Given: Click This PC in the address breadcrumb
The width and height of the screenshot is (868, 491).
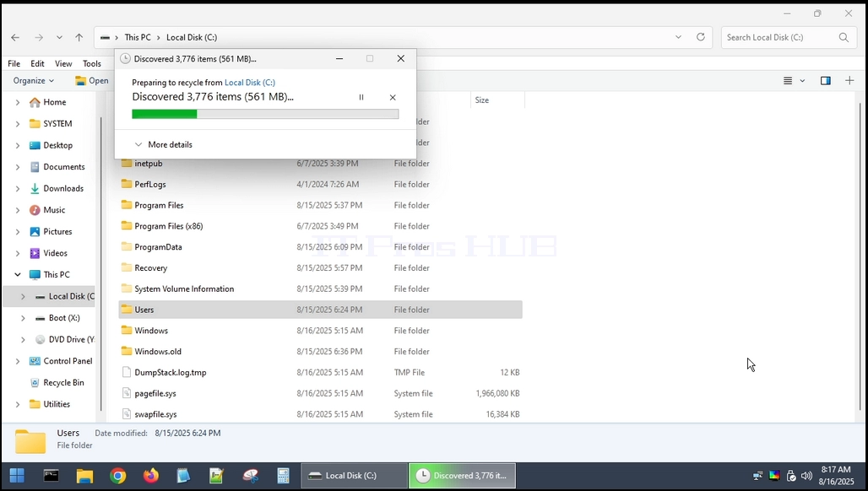Looking at the screenshot, I should (138, 38).
